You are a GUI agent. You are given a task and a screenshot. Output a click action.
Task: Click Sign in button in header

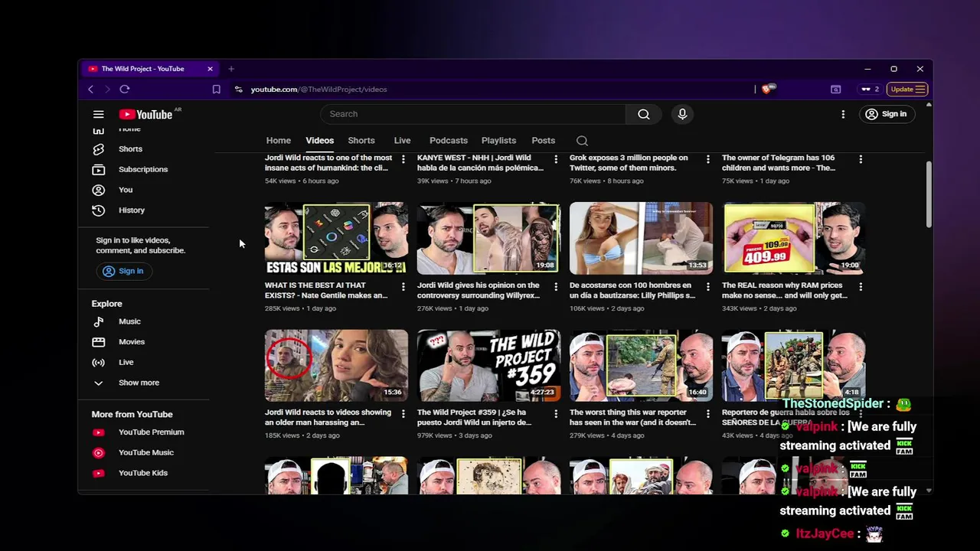tap(886, 114)
